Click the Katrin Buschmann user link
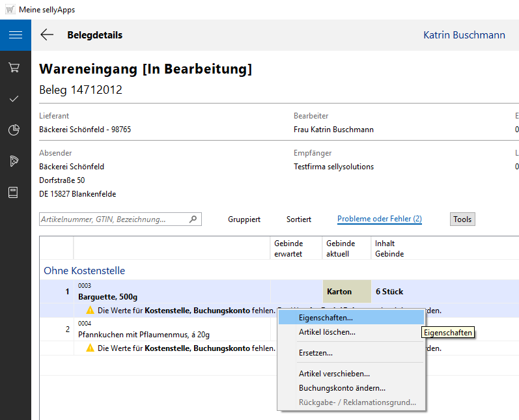519x420 pixels. coord(464,35)
